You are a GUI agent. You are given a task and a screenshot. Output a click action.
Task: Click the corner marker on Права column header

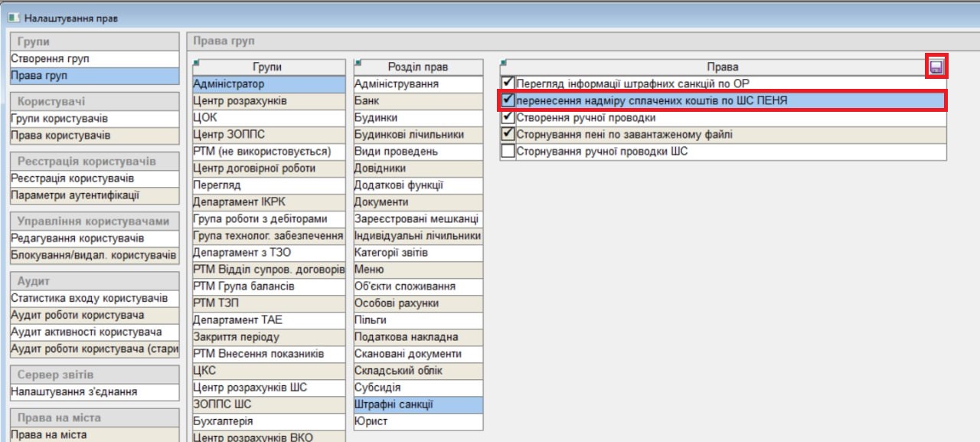point(502,62)
